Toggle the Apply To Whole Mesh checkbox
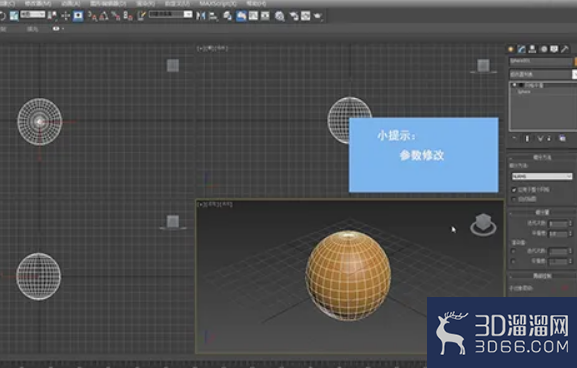Viewport: 577px width, 368px height. 514,190
